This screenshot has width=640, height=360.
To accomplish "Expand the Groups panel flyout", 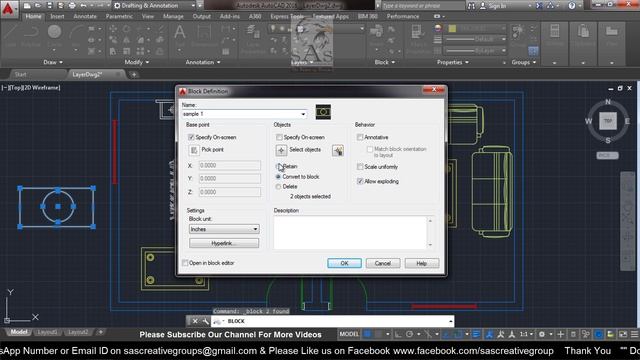I will point(524,62).
